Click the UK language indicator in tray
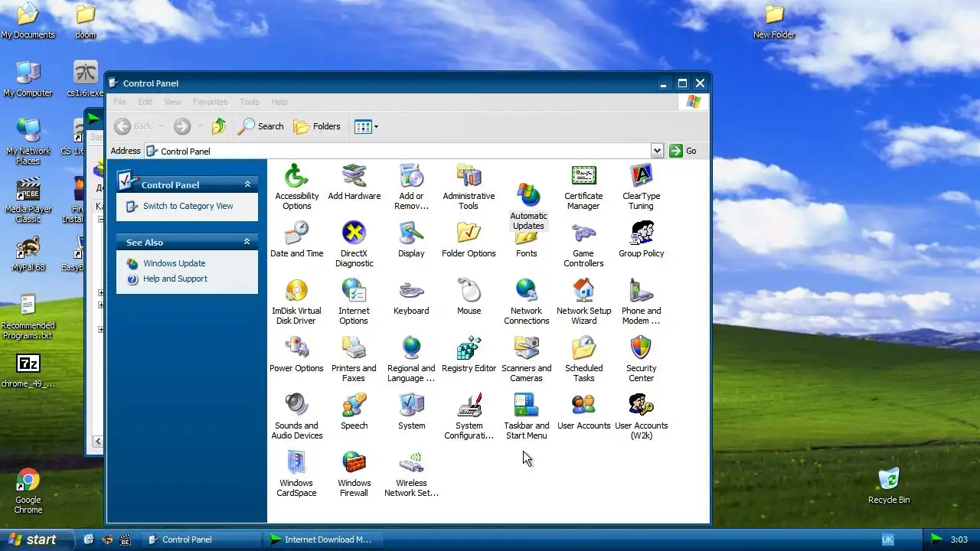Screen dimensions: 980x551 coord(887,540)
